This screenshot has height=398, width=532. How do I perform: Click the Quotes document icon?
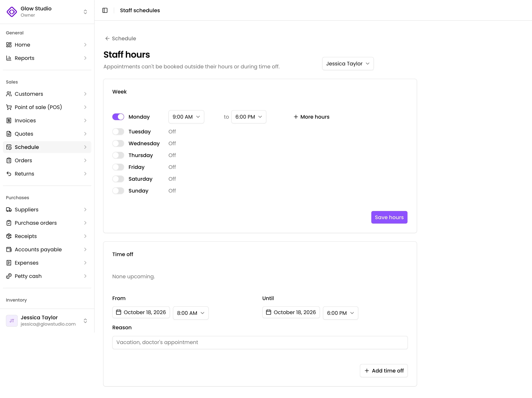[x=9, y=134]
